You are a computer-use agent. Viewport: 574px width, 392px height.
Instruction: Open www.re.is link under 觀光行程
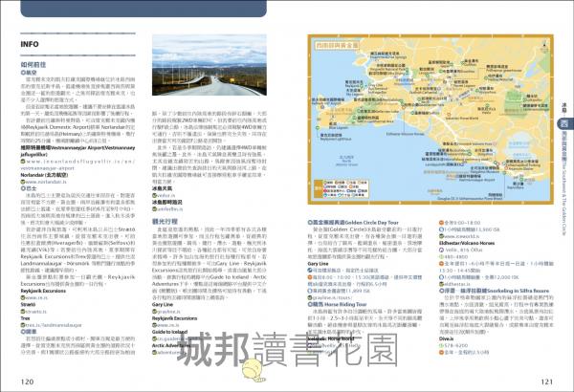[x=168, y=325]
